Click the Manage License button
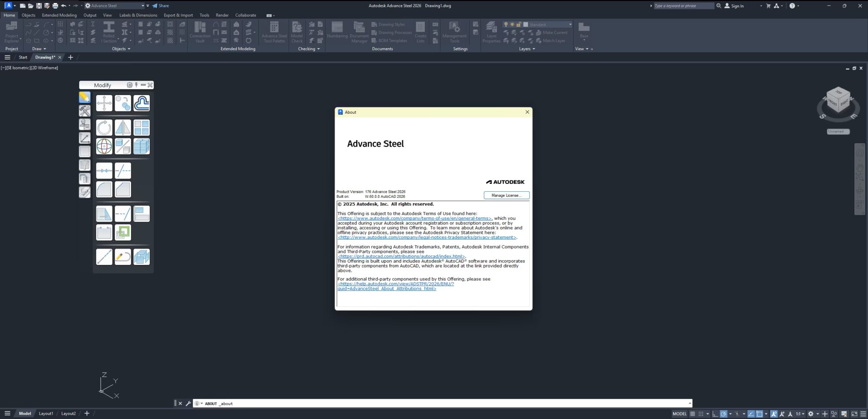This screenshot has width=868, height=419. [x=506, y=195]
